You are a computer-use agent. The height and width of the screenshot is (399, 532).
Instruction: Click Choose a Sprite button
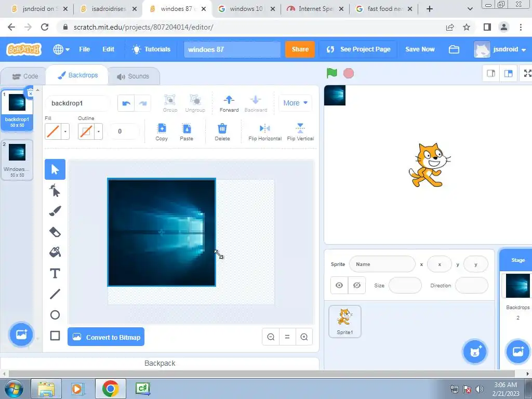tap(475, 352)
